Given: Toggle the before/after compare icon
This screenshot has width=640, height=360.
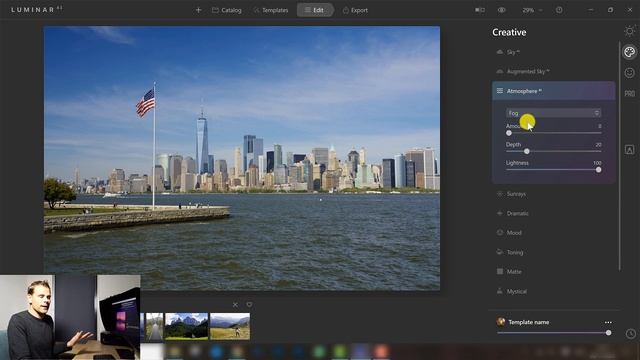Looking at the screenshot, I should tap(480, 10).
